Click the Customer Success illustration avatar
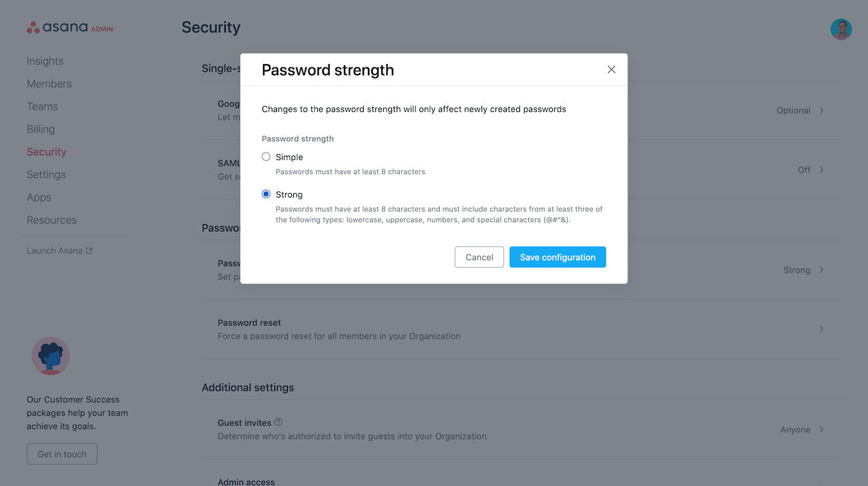The width and height of the screenshot is (868, 486). tap(51, 356)
